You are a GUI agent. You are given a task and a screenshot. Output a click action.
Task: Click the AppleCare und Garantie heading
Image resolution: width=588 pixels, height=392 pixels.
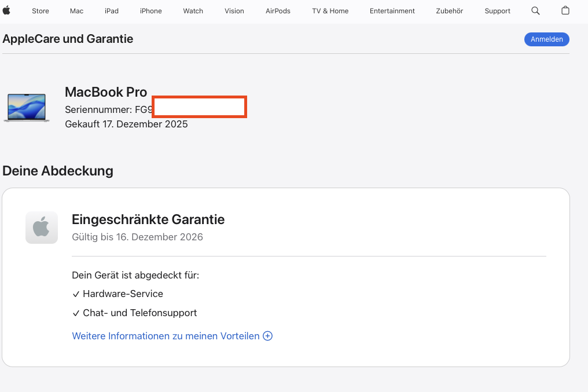pos(68,39)
